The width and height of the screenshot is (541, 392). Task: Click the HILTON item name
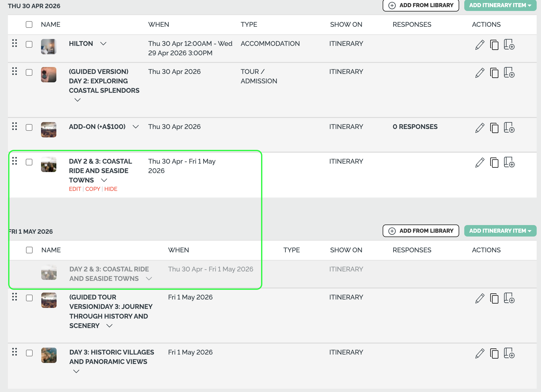point(81,44)
